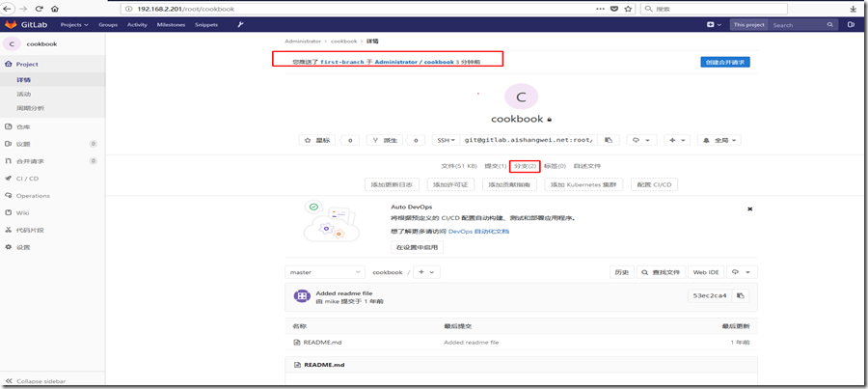Click the browser home icon
Viewport: 868px width, 389px height.
coord(55,9)
